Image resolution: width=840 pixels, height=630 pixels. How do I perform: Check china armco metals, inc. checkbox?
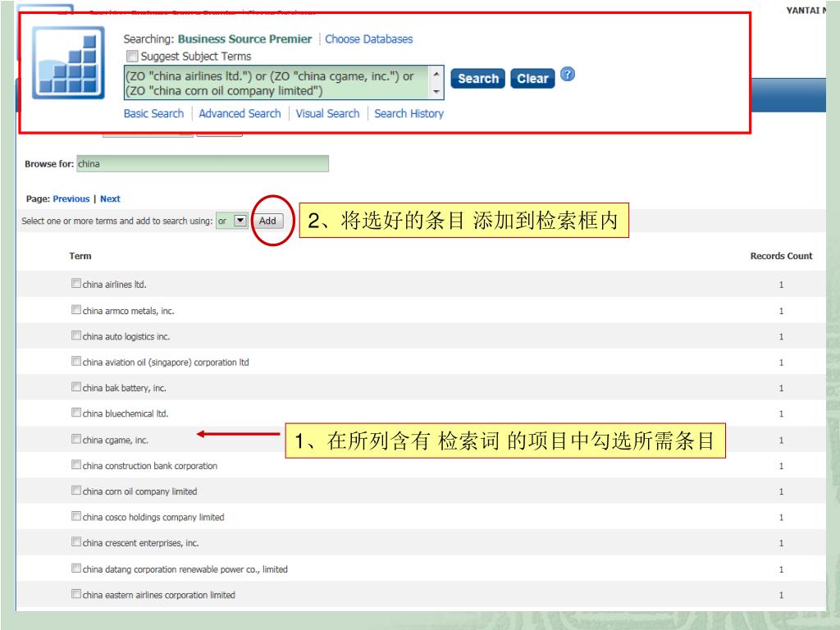pos(76,309)
